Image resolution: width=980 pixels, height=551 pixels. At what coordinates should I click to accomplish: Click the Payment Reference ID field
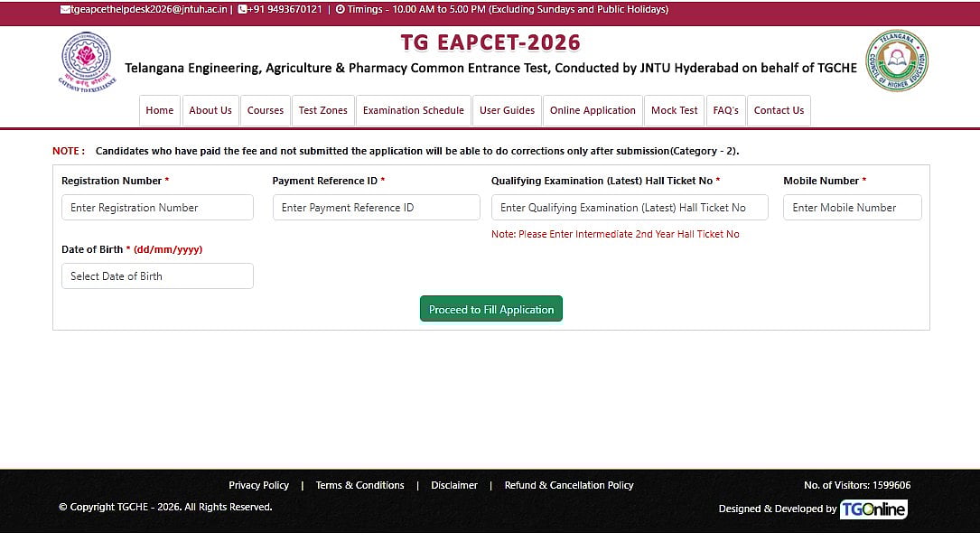click(x=376, y=208)
